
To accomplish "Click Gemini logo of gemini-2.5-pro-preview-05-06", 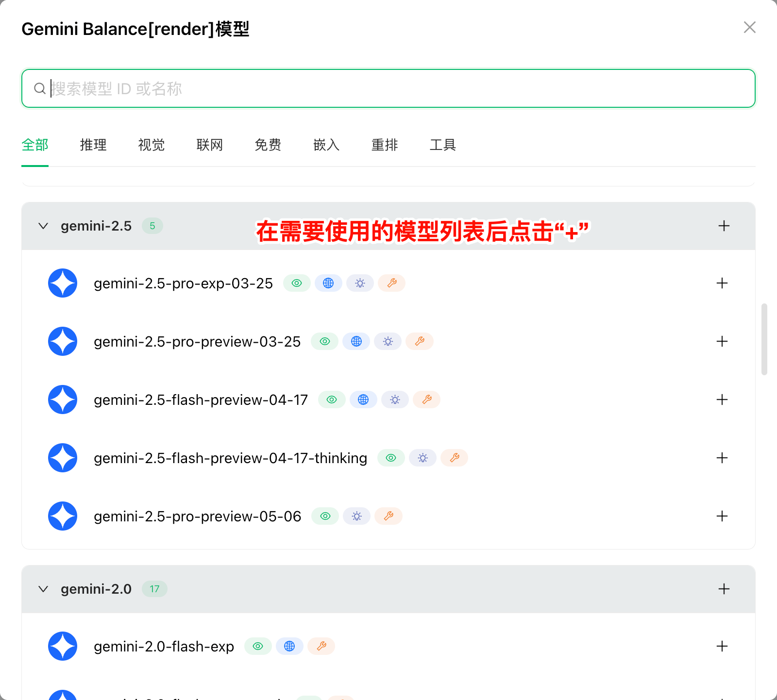I will [x=63, y=516].
